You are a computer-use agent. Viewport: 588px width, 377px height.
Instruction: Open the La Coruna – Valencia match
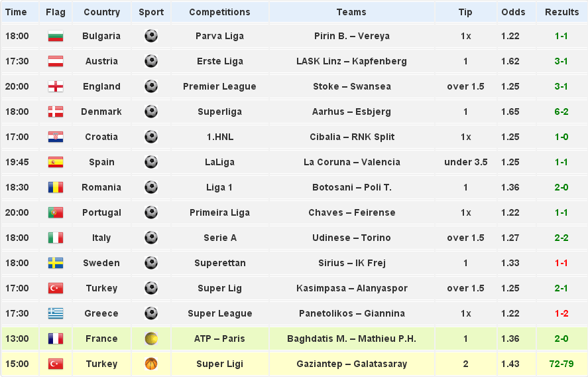(x=351, y=163)
